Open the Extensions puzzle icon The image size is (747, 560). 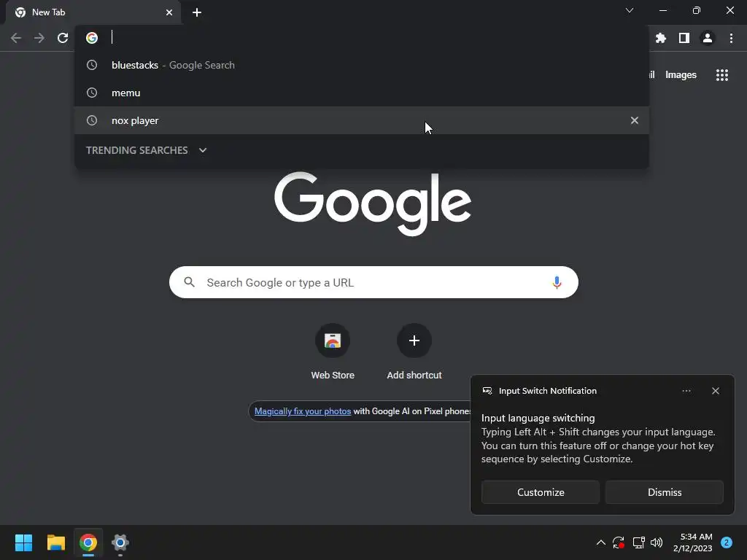661,38
